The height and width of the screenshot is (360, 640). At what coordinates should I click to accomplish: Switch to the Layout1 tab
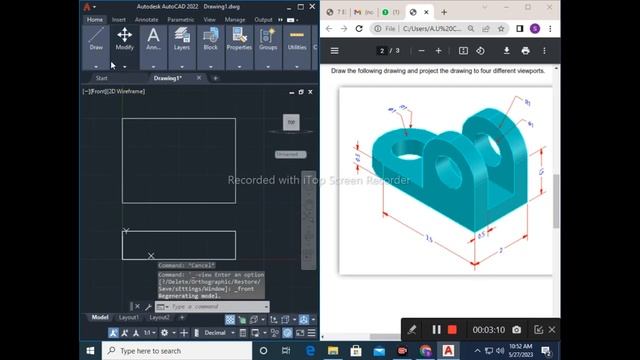click(x=129, y=317)
